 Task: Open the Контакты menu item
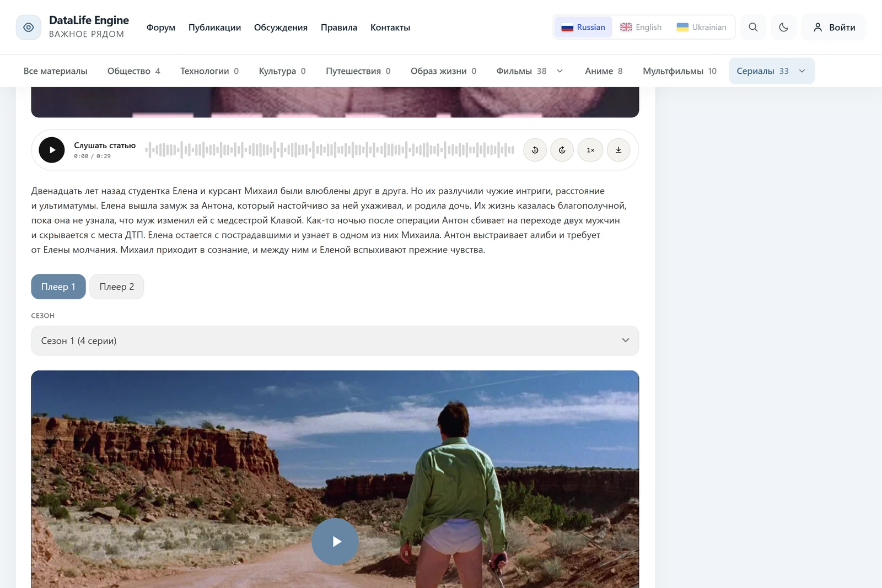390,28
